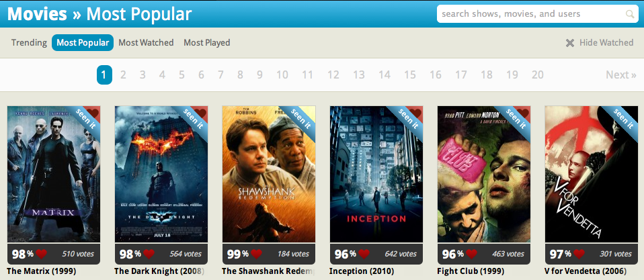Switch to the Trending tab

(x=29, y=42)
